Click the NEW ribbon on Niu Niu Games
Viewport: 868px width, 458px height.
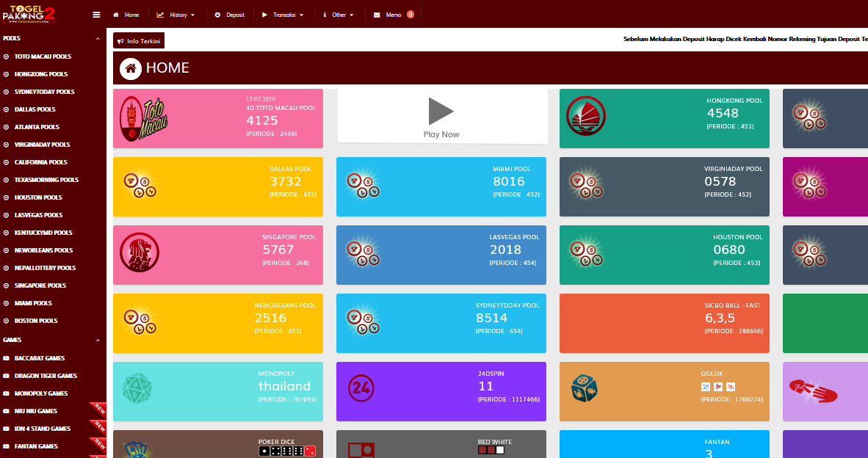coord(98,410)
